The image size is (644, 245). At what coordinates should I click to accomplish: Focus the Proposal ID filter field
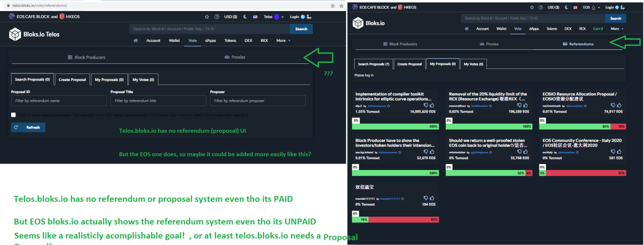click(x=59, y=101)
